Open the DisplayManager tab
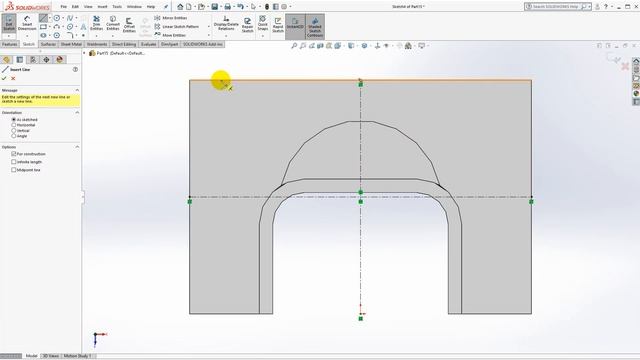640x360 pixels. pyautogui.click(x=60, y=60)
